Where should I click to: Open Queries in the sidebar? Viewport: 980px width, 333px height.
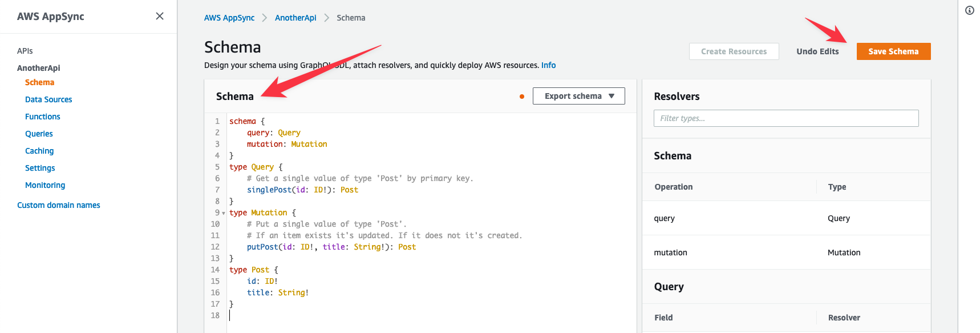point(39,134)
